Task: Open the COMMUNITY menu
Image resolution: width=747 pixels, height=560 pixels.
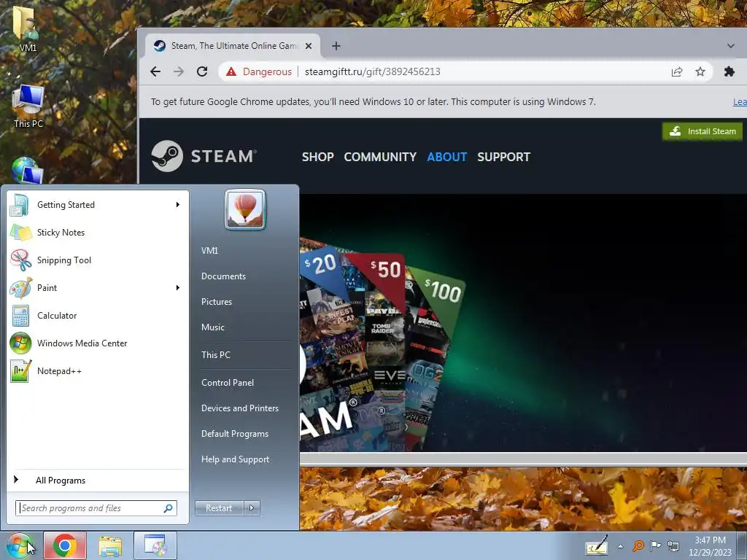Action: click(380, 157)
